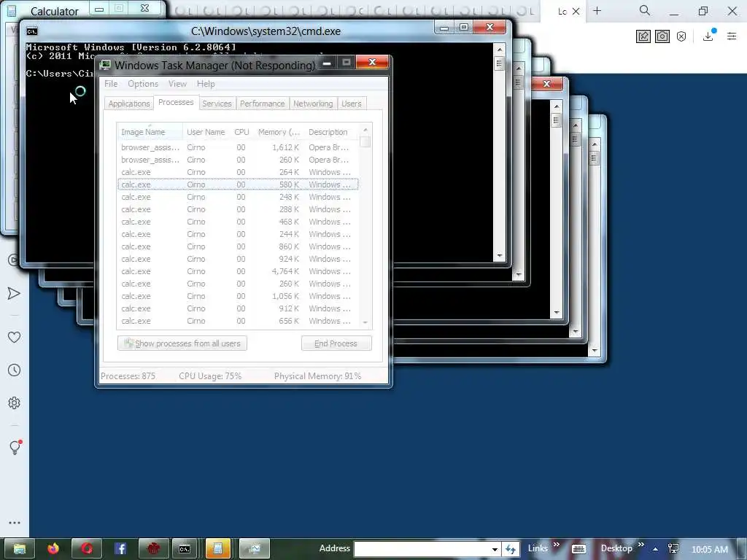Image resolution: width=747 pixels, height=560 pixels.
Task: Expand the Desktop toolbar chevron
Action: click(x=640, y=544)
